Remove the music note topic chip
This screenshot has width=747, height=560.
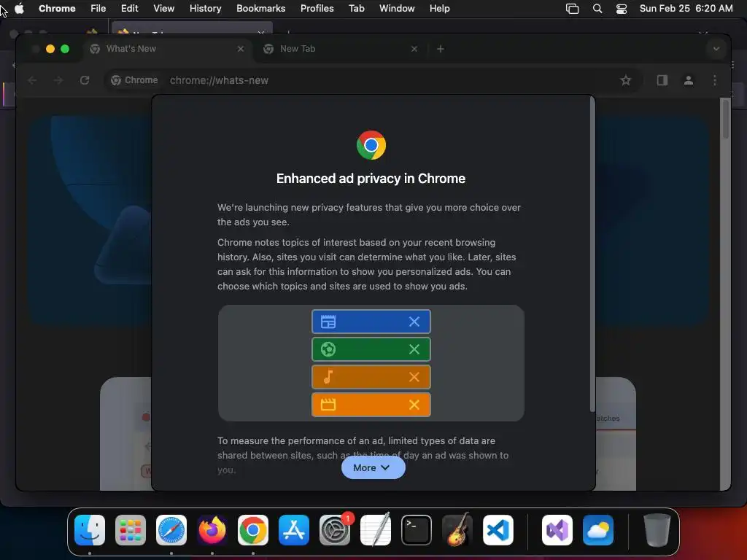click(414, 377)
